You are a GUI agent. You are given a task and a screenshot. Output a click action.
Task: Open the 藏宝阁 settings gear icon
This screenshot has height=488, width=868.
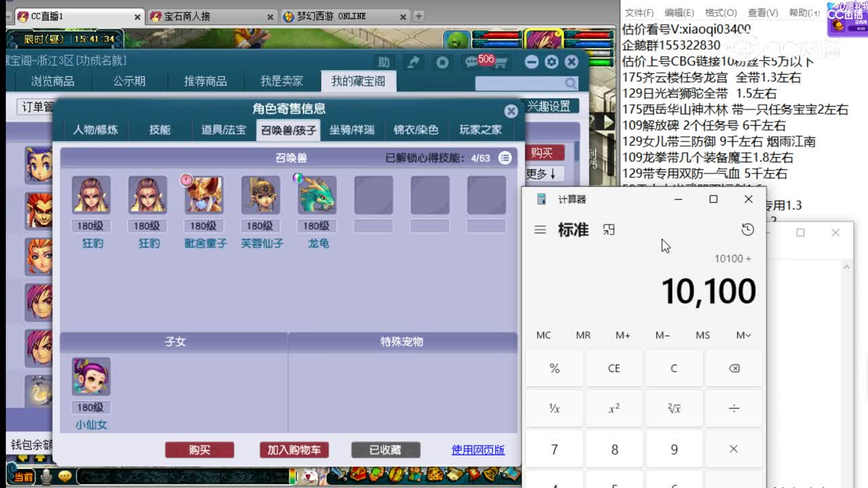[551, 62]
